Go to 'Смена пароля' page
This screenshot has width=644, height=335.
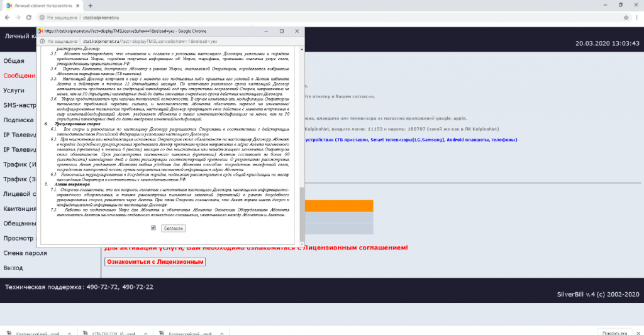25,253
